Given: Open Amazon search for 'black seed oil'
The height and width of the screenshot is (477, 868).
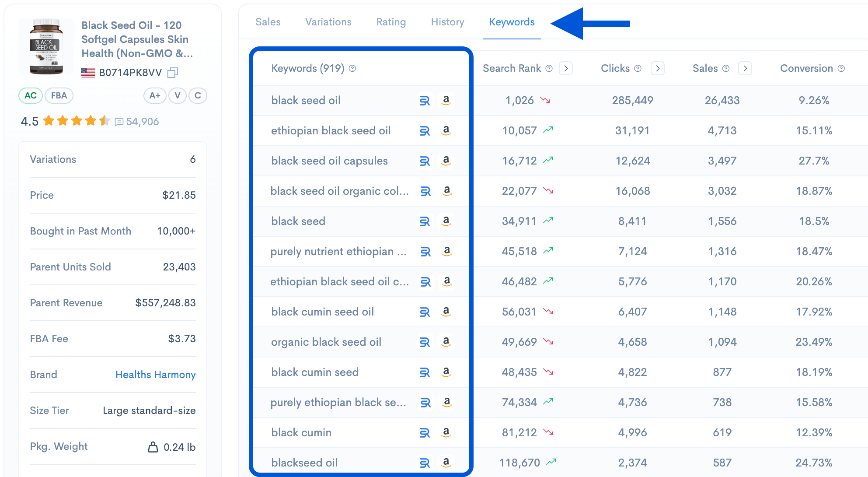Looking at the screenshot, I should click(446, 101).
